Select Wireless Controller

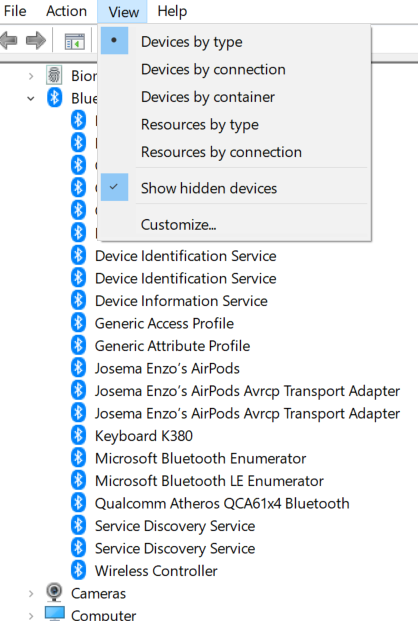tap(156, 571)
